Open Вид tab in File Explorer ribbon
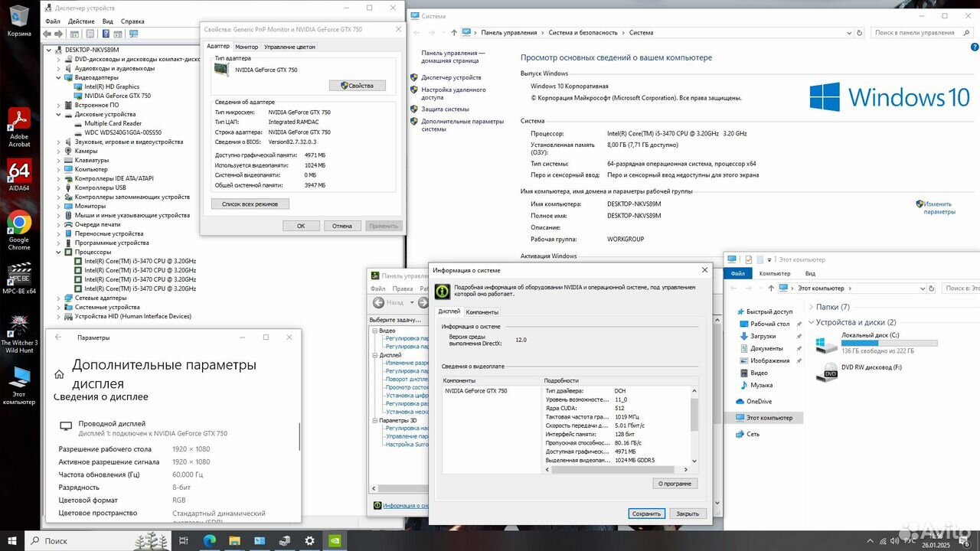The height and width of the screenshot is (551, 980). 810,273
